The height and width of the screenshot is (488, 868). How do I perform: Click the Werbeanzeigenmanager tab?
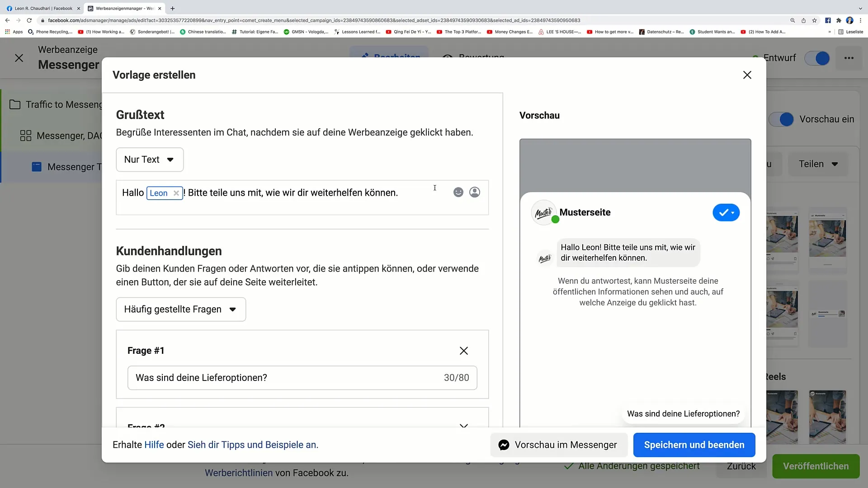[124, 8]
